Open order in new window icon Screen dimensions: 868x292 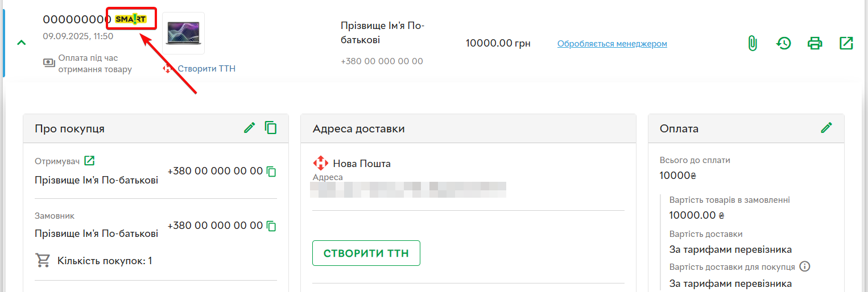pos(846,43)
